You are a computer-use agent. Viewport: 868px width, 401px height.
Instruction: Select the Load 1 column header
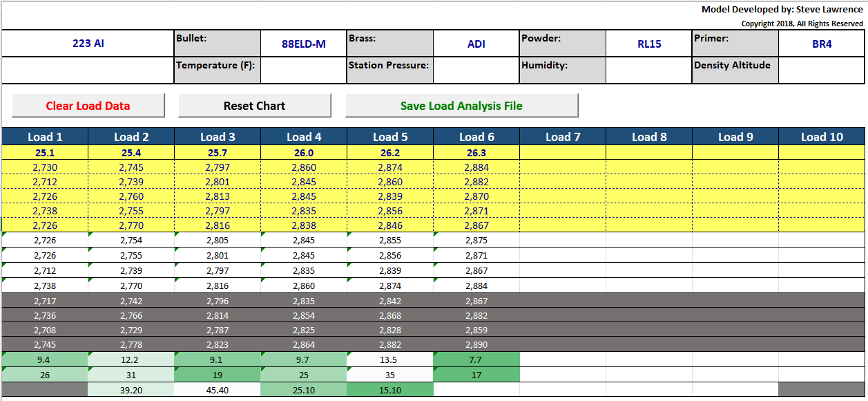point(45,137)
